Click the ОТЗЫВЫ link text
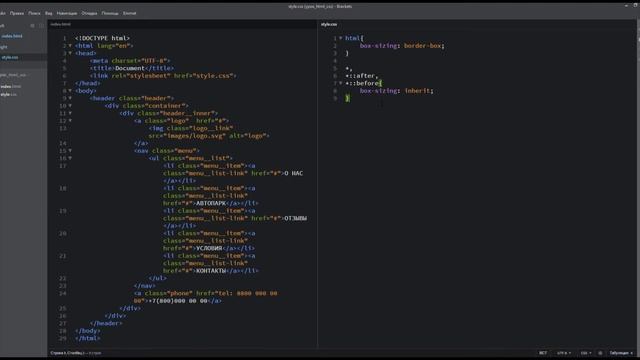 (x=296, y=218)
